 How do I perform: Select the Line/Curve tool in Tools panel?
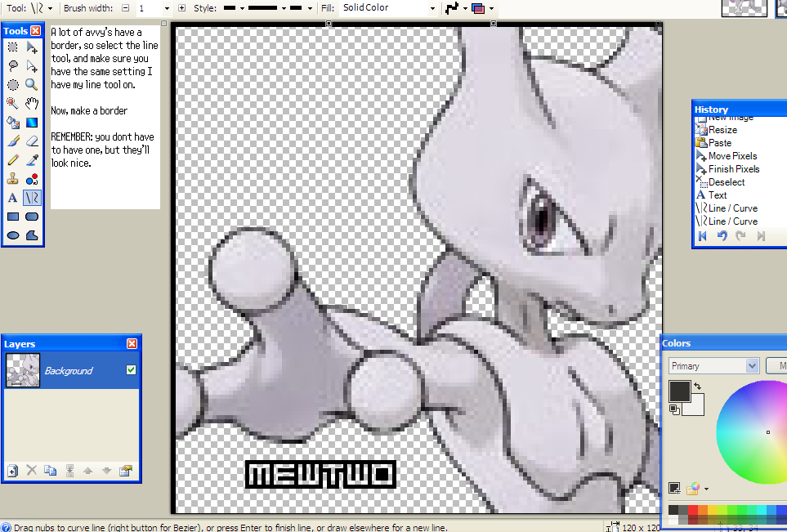[32, 198]
